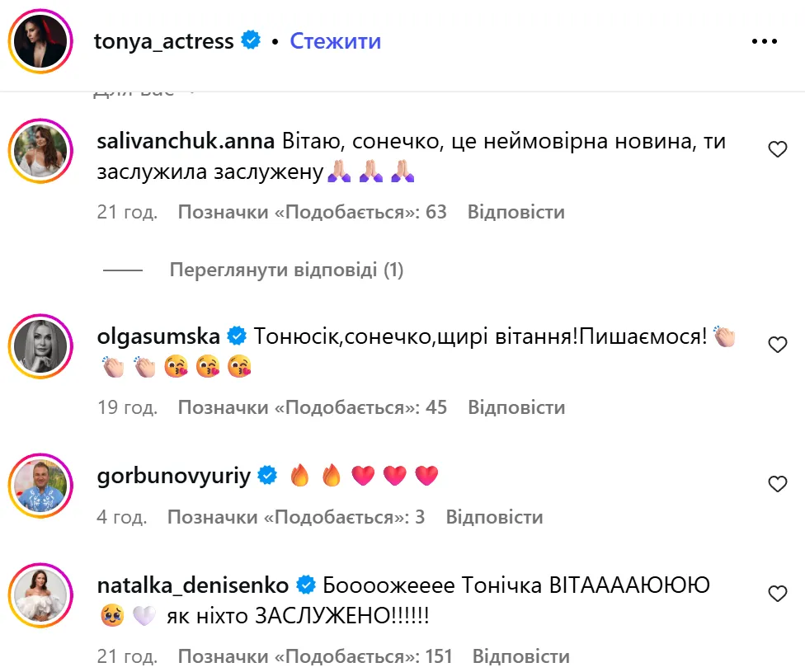The image size is (805, 672).
Task: Reply to olgasumska's comment
Action: (515, 406)
